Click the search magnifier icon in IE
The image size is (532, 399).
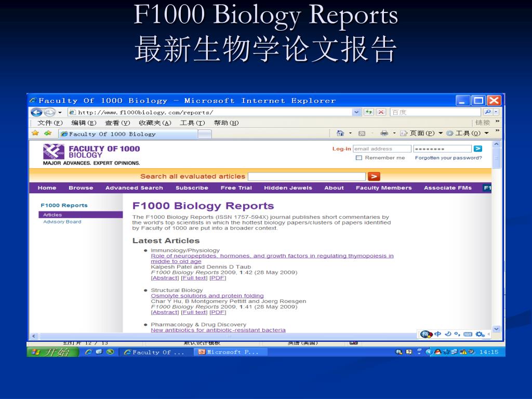(x=487, y=112)
